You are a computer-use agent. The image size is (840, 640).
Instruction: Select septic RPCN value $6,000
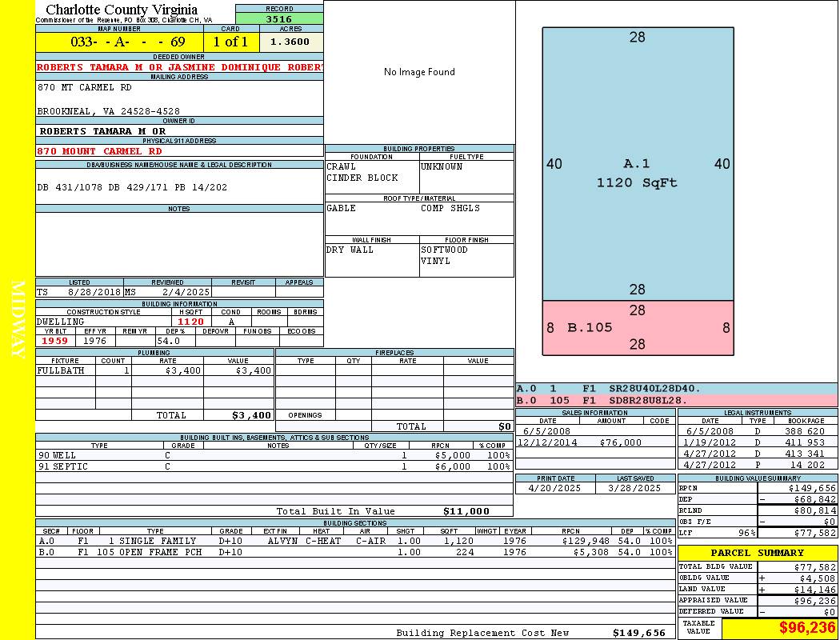click(x=453, y=467)
